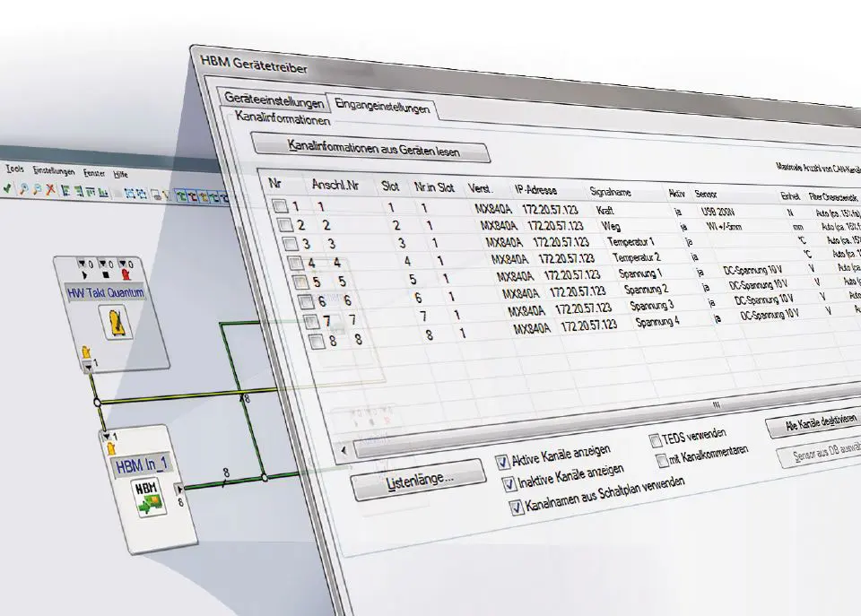Switch to the Geräteeinstellungen tab
This screenshot has height=616, width=861.
pos(274,100)
